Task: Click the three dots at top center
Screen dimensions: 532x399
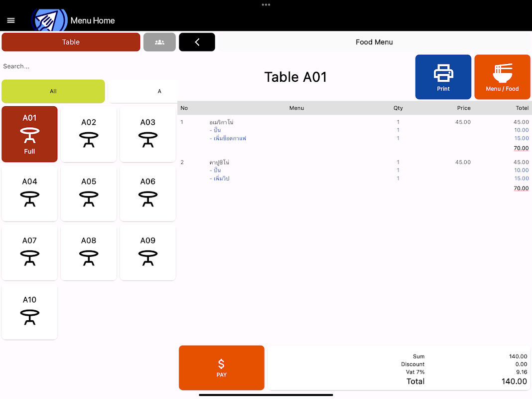Action: pos(266,5)
